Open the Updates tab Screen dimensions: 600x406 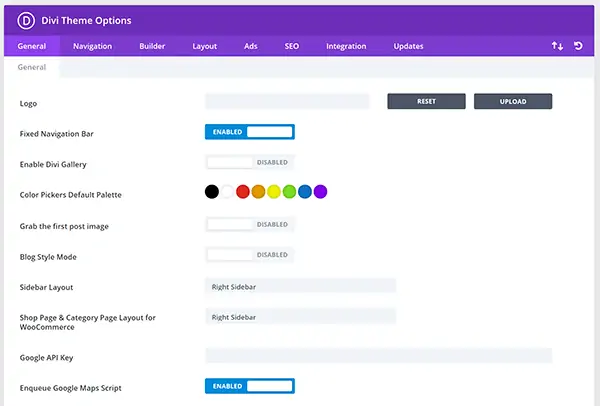pos(408,46)
